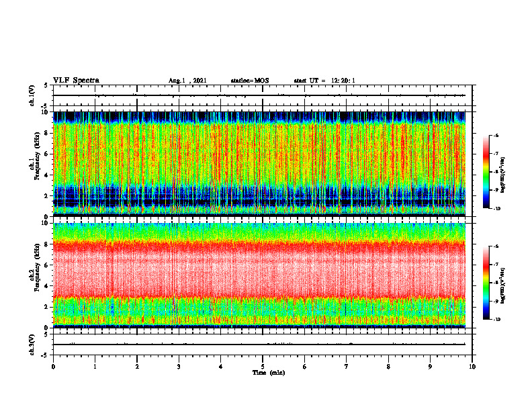Click the ch.3 voltage waveform trace panel
Viewport: 532px width, 411px height.
263,345
